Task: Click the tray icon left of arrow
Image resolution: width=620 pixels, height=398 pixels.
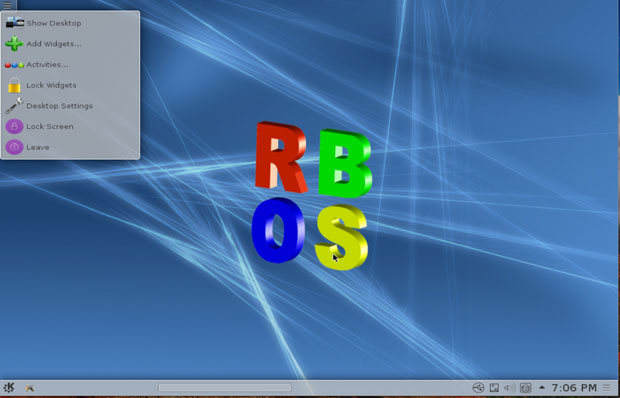Action: (525, 388)
